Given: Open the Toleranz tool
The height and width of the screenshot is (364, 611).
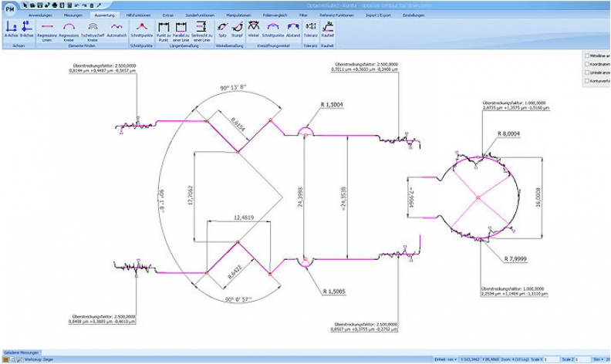Looking at the screenshot, I should (x=311, y=29).
